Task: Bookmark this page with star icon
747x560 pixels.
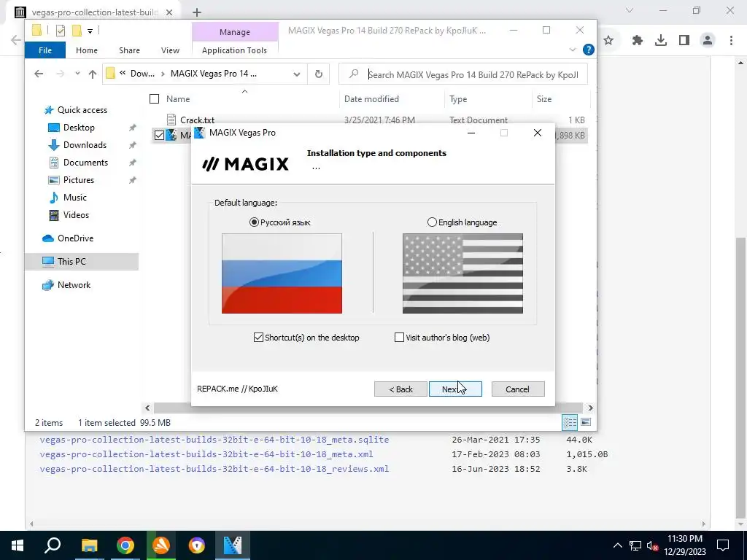Action: pos(608,41)
